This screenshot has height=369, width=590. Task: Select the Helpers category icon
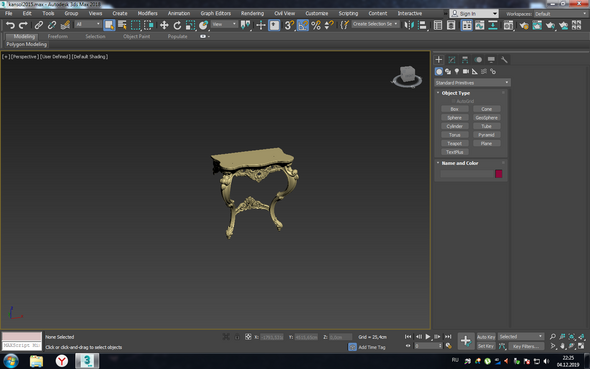click(475, 71)
